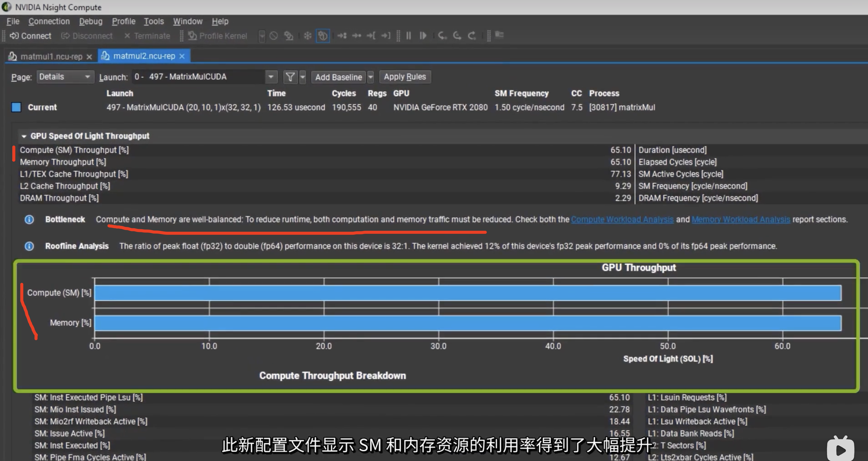
Task: Click the info icon beside Bottleneck
Action: (x=29, y=219)
